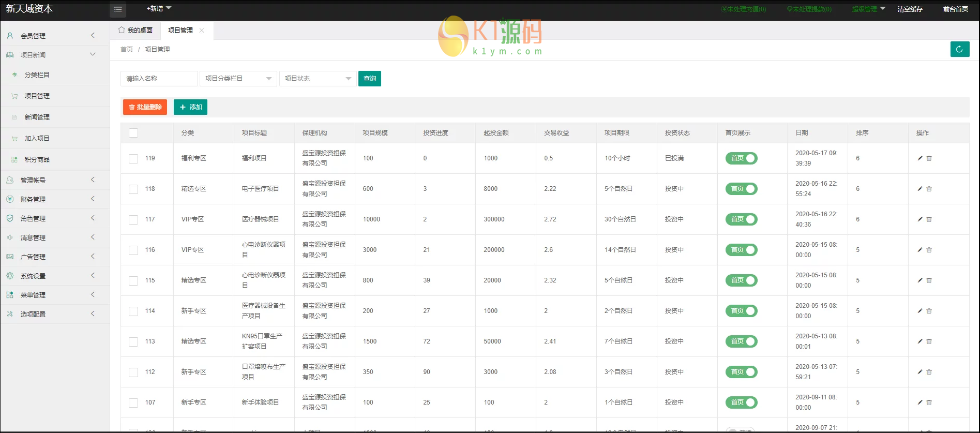Viewport: 980px width, 433px height.
Task: Open the 项目状态 dropdown
Action: pyautogui.click(x=318, y=79)
